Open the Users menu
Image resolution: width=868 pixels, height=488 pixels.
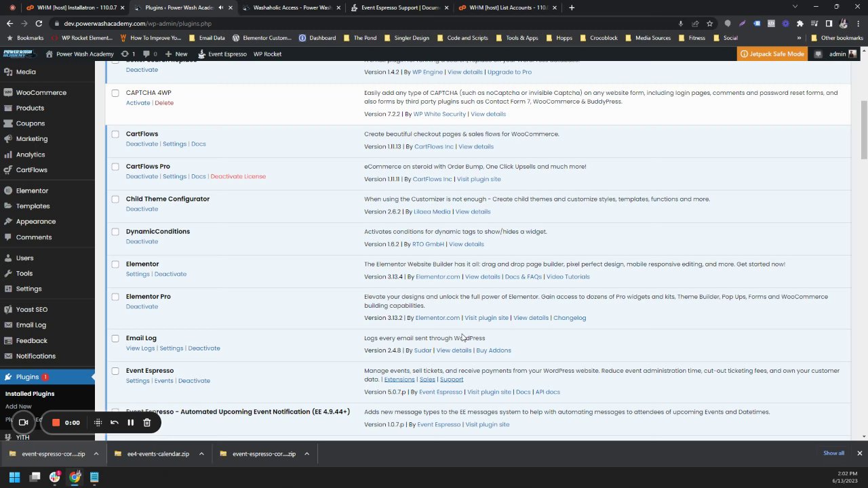[x=24, y=258]
